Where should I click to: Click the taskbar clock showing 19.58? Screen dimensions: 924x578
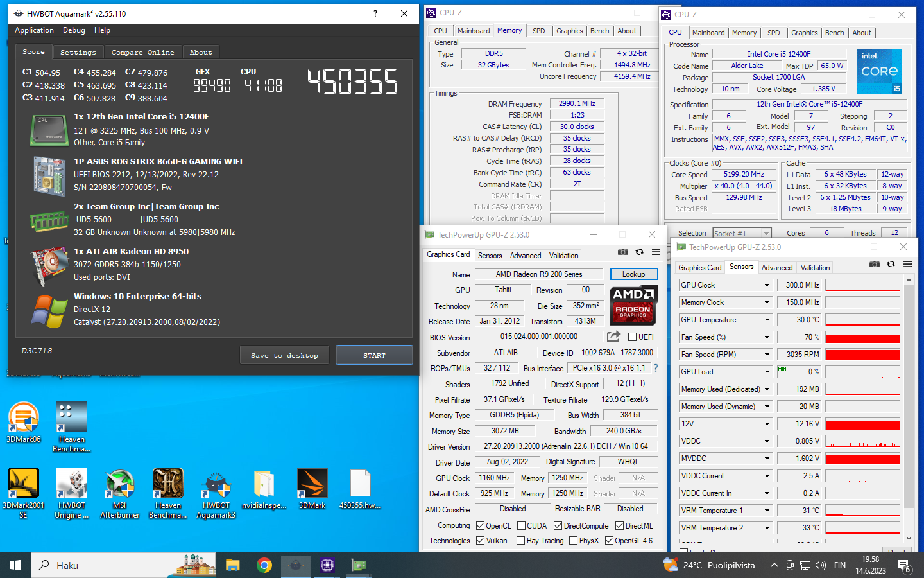coord(870,565)
